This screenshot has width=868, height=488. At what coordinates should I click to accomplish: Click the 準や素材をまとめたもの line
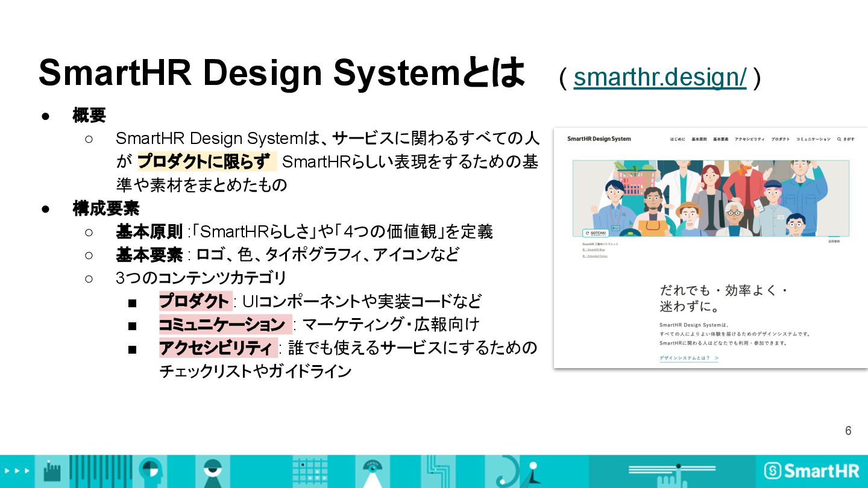202,185
